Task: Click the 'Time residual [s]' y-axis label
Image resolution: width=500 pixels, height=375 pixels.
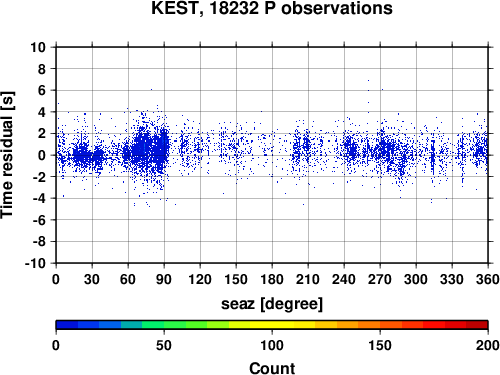Action: 7,155
